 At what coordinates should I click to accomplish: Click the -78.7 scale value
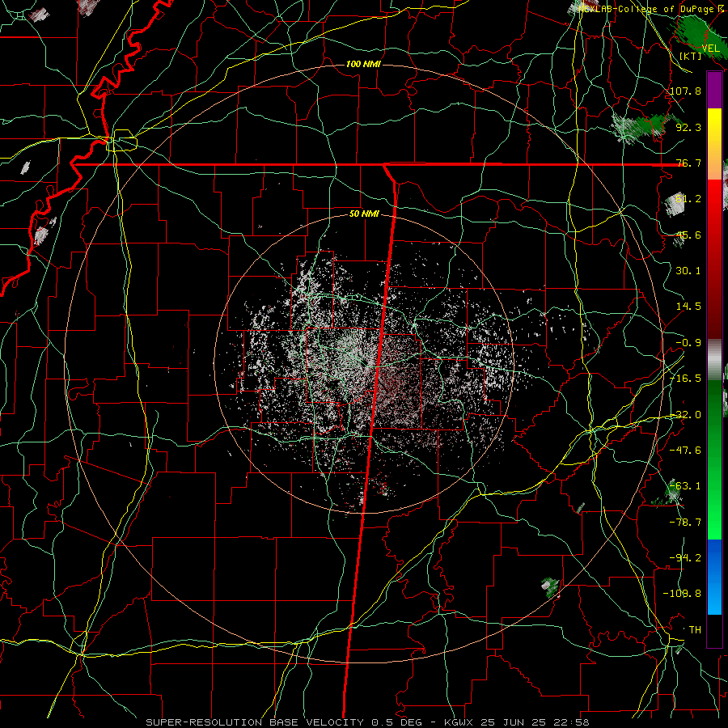click(686, 523)
